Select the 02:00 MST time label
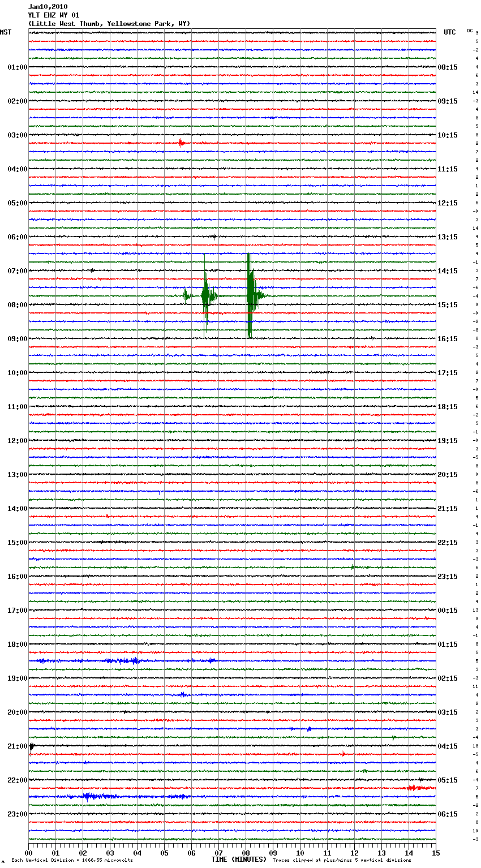 [x=18, y=101]
